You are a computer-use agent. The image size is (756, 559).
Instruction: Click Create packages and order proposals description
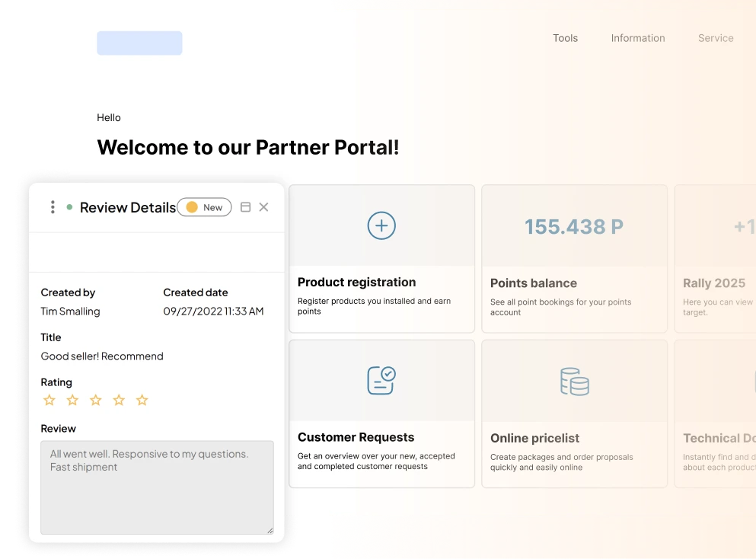click(562, 462)
